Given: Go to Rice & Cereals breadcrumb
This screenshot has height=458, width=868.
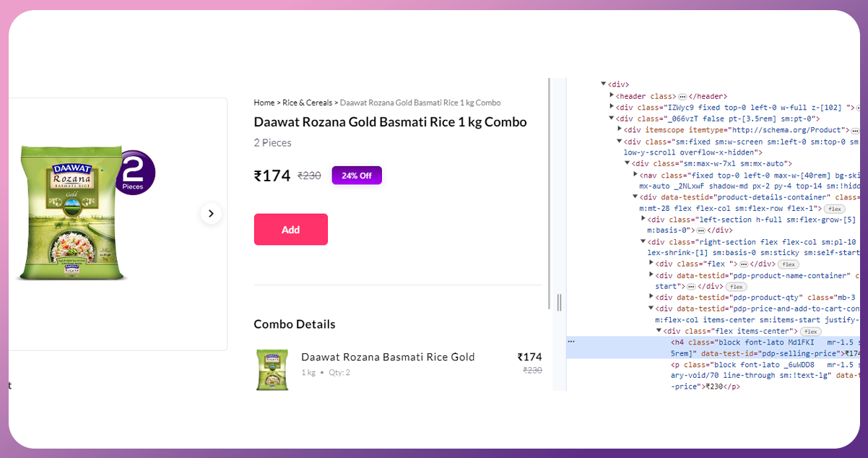Looking at the screenshot, I should (x=308, y=103).
